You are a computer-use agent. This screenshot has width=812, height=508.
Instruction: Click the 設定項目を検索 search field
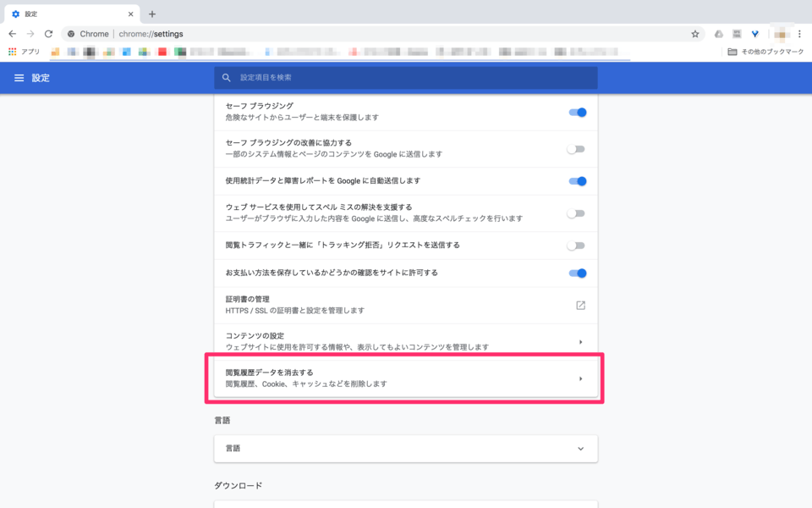pyautogui.click(x=406, y=78)
